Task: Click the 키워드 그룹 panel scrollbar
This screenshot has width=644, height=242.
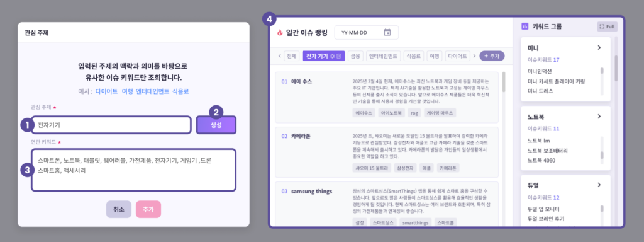Action: (616, 68)
